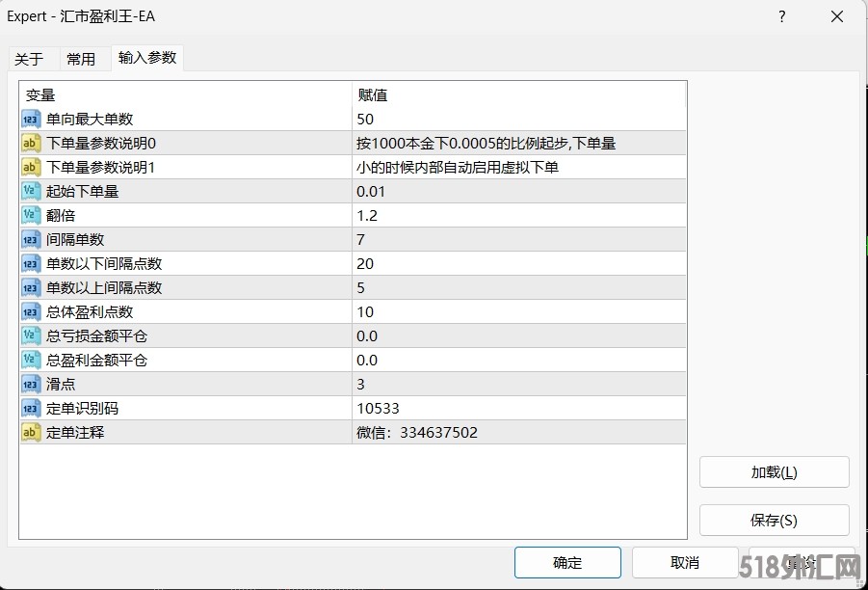The image size is (868, 590).
Task: Click the question mark help button
Action: pyautogui.click(x=781, y=16)
